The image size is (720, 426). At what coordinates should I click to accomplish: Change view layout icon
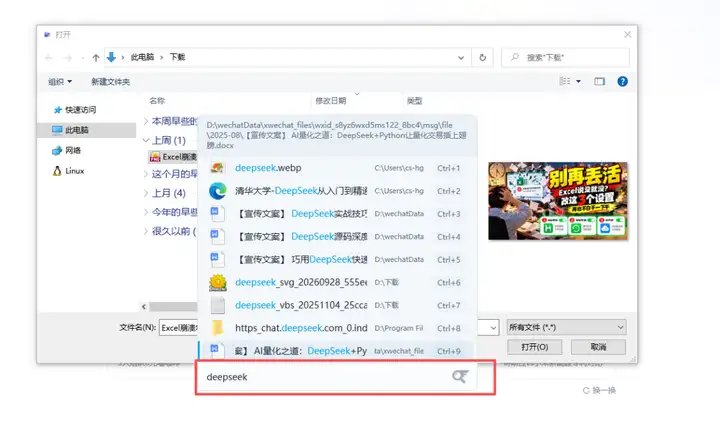565,81
